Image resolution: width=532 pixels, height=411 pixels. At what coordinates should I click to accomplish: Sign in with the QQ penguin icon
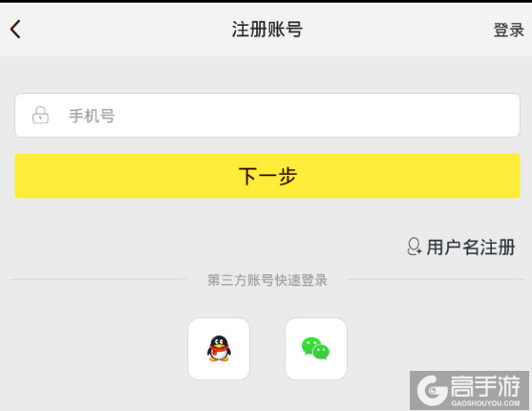(x=219, y=349)
